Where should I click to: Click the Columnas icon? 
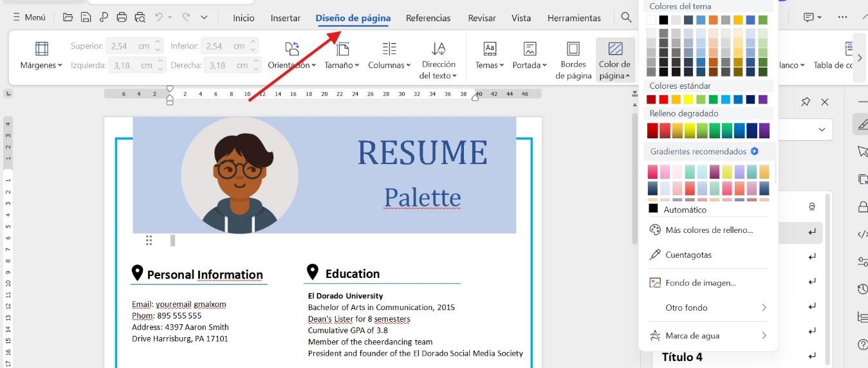point(389,49)
